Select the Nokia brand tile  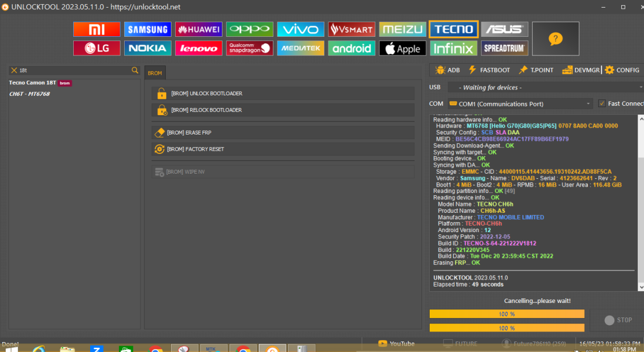148,48
